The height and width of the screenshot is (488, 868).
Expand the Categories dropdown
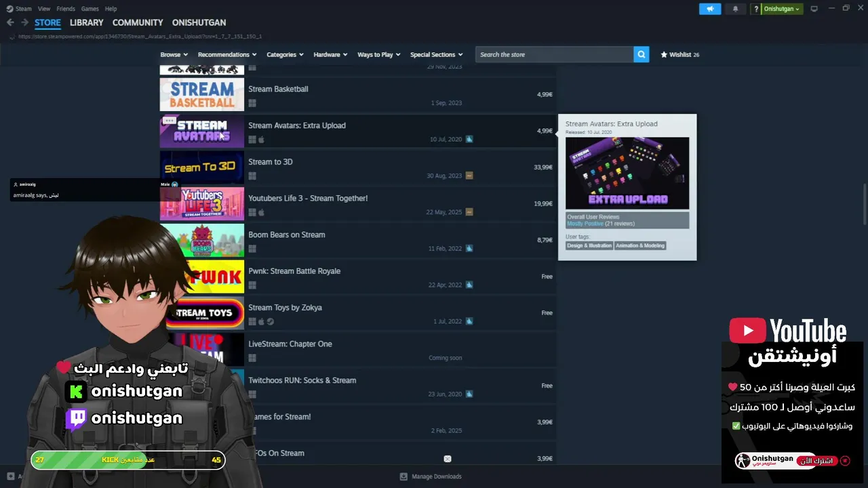285,54
